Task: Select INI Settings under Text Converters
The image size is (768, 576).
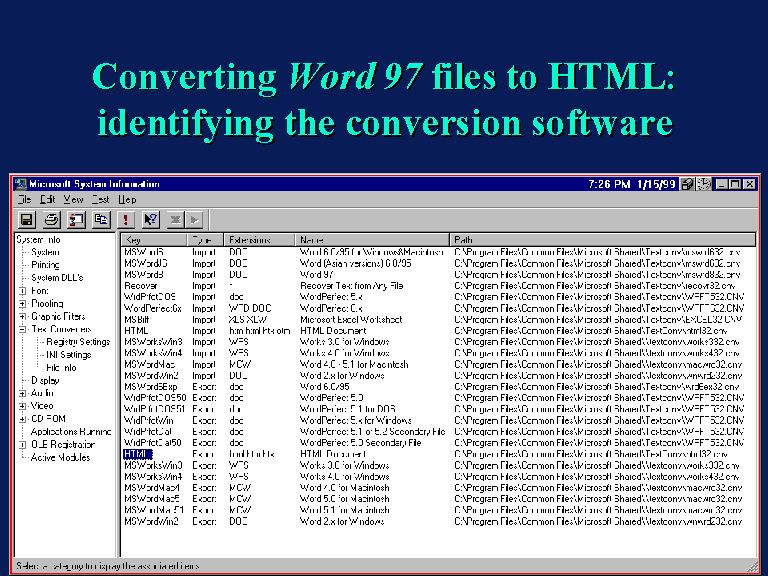Action: click(69, 355)
